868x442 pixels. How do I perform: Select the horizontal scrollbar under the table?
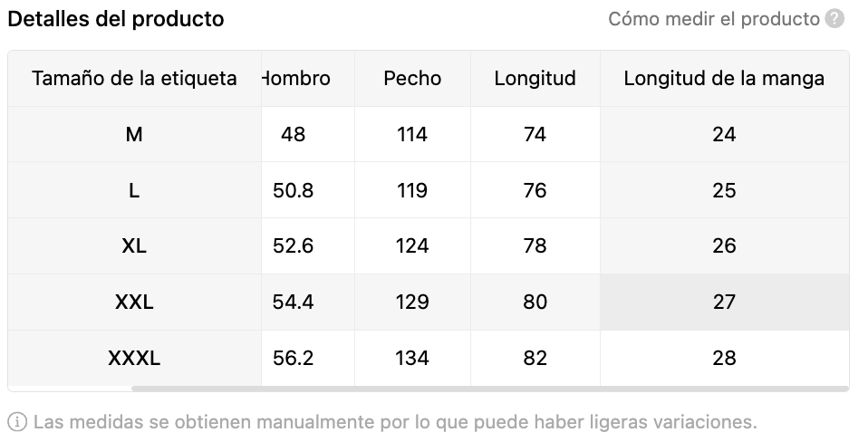coord(490,389)
